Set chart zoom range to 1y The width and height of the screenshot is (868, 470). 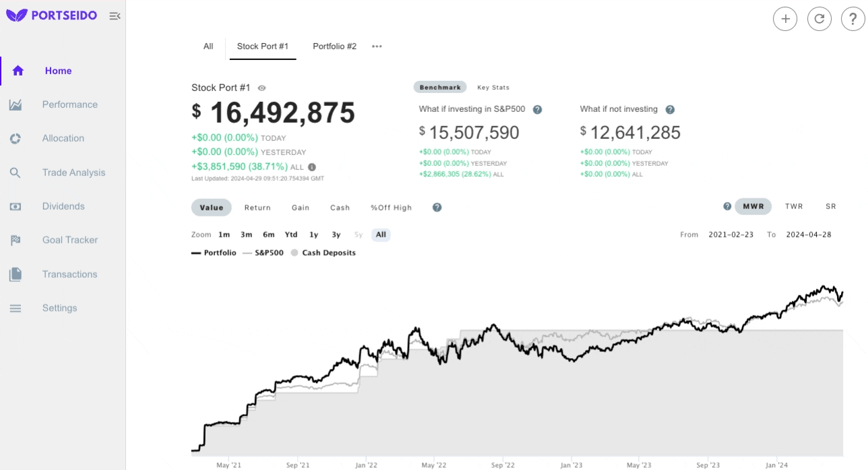pyautogui.click(x=313, y=235)
